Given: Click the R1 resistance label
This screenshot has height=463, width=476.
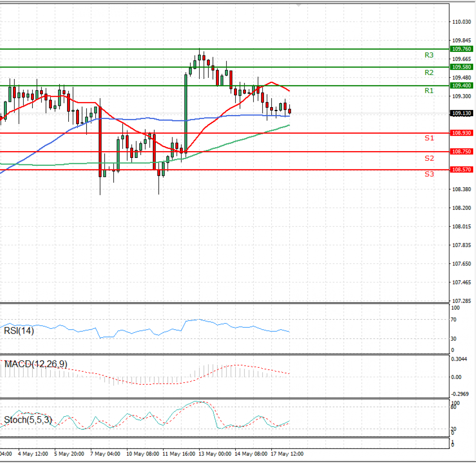Looking at the screenshot, I should click(429, 91).
